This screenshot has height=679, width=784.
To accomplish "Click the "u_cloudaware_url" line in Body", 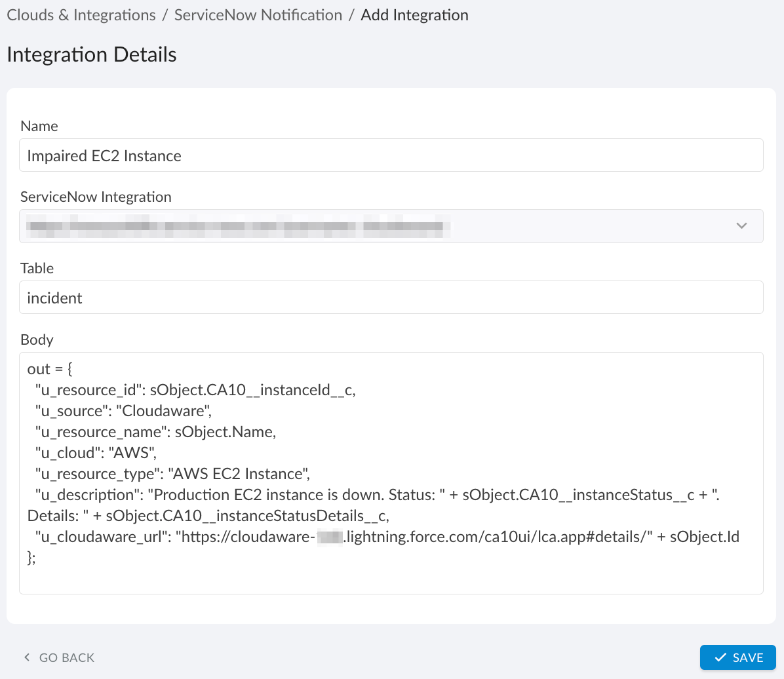I will (x=387, y=537).
